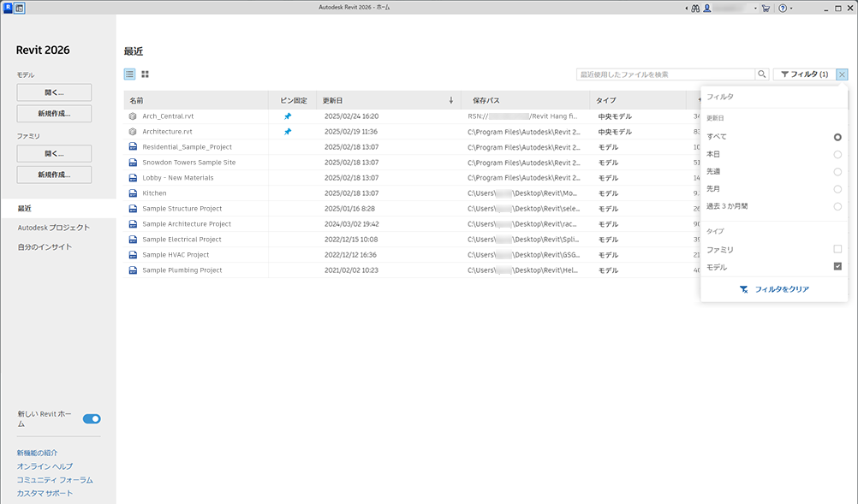Image resolution: width=858 pixels, height=504 pixels.
Task: Select the 先月 date radio option
Action: [837, 189]
